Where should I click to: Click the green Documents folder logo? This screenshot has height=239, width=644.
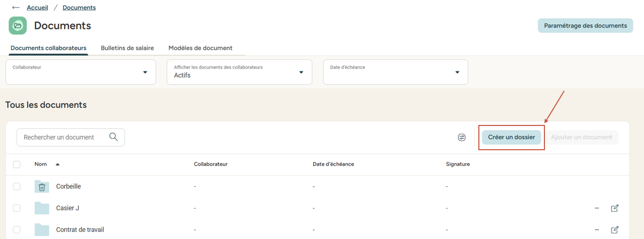click(18, 26)
